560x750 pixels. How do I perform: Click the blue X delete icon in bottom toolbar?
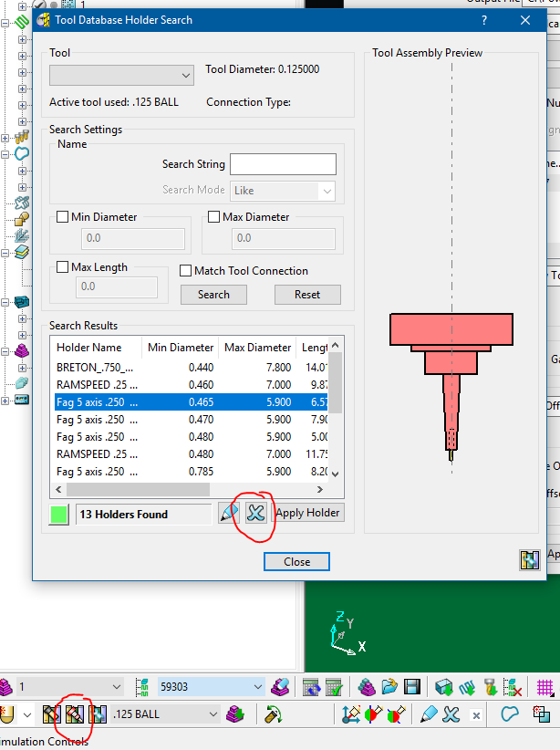(451, 714)
